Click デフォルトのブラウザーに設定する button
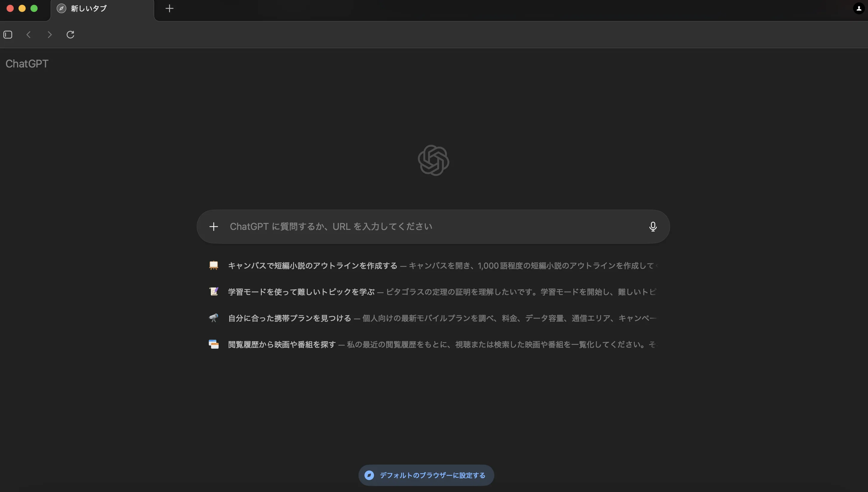868x492 pixels. click(426, 475)
